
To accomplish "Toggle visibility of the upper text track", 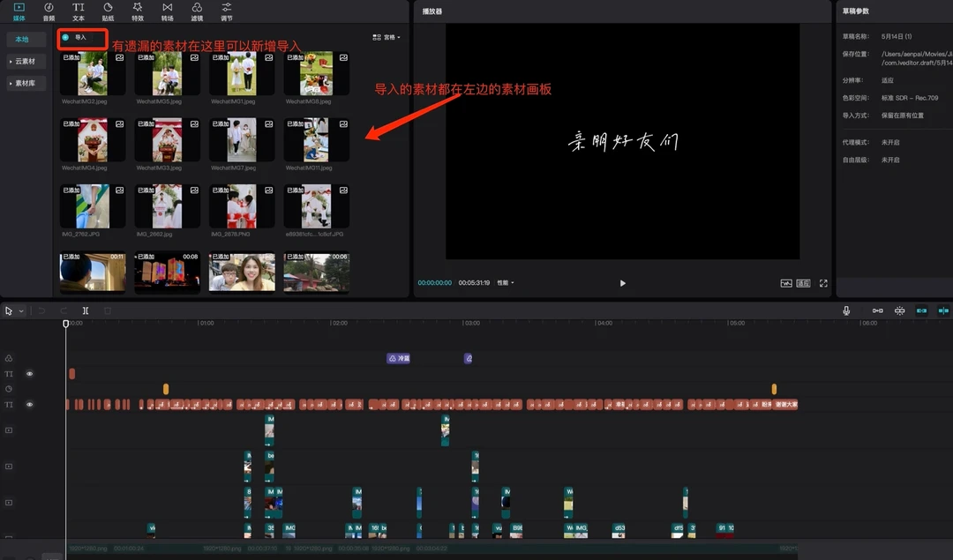I will pos(29,374).
